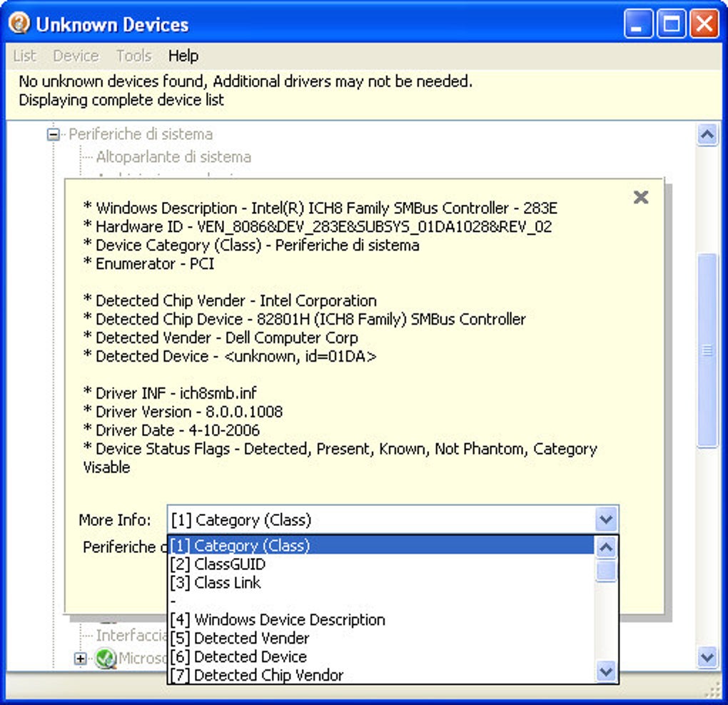The image size is (728, 705).
Task: Click the Interfaccia tree item
Action: click(x=131, y=635)
